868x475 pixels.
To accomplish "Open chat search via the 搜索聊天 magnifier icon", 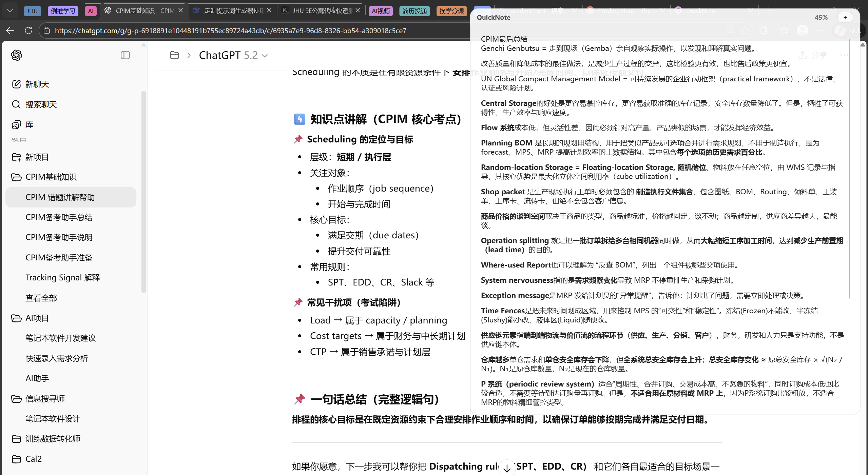I will tap(16, 104).
